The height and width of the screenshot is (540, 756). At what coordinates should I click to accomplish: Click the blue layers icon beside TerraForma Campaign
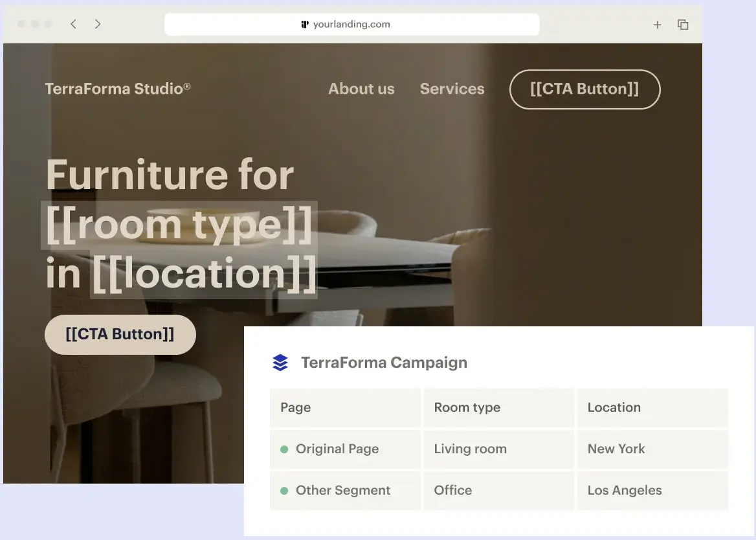pos(280,363)
